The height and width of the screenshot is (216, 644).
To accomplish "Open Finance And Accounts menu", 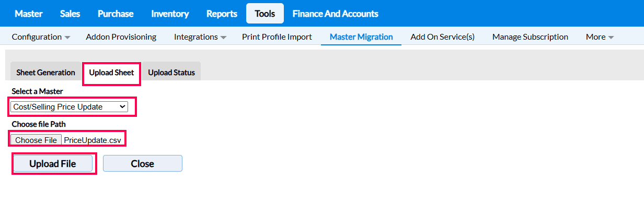I will click(335, 14).
